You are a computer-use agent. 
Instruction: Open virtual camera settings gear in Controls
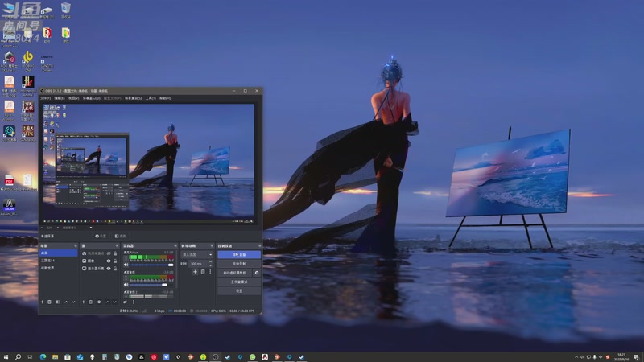point(257,273)
